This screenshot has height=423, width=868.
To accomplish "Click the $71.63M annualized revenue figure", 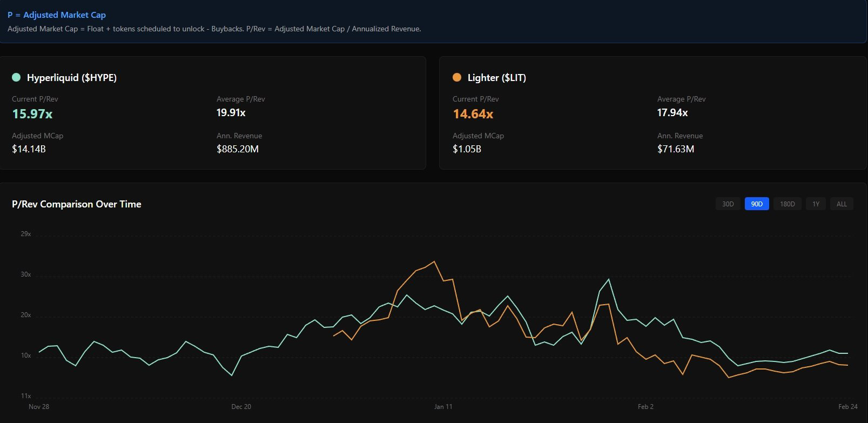I will (x=675, y=149).
